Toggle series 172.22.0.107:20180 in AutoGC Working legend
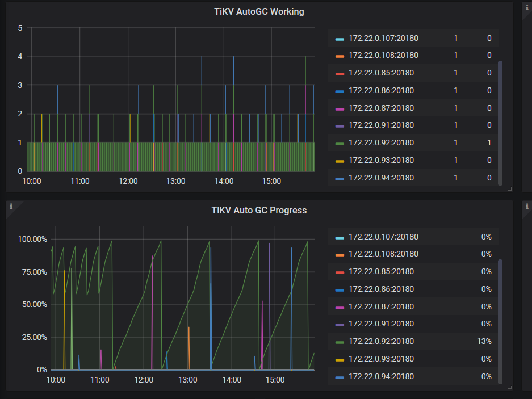The width and height of the screenshot is (532, 399). point(383,38)
